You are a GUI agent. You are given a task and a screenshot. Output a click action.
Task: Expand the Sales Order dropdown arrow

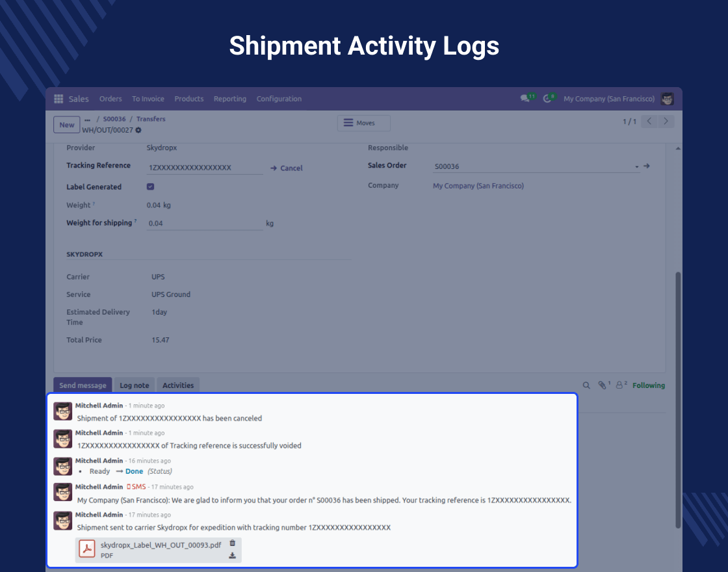tap(636, 166)
